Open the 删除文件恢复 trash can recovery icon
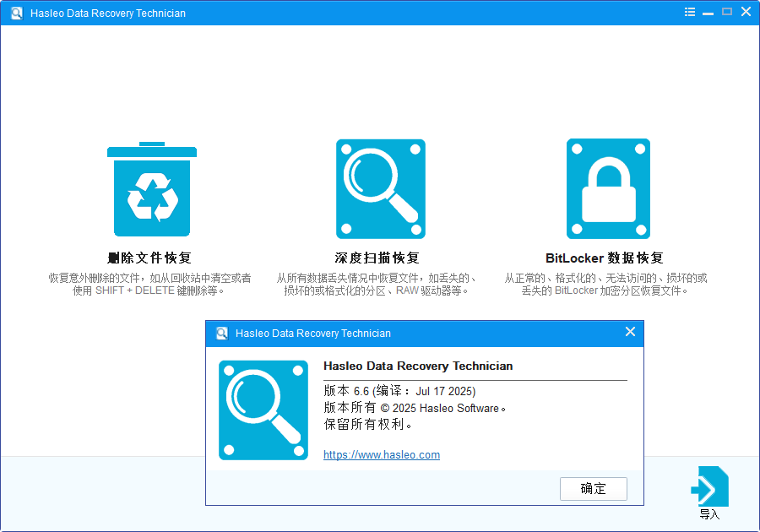 [151, 187]
